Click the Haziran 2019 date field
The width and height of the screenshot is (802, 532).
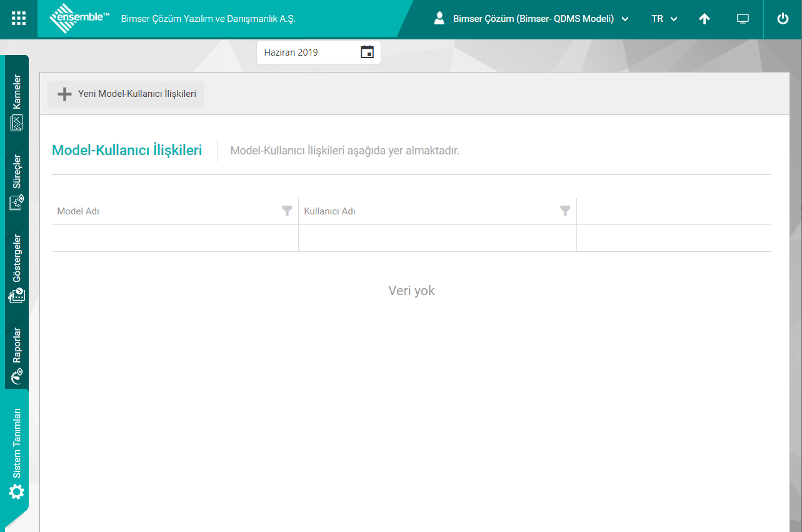pyautogui.click(x=319, y=53)
